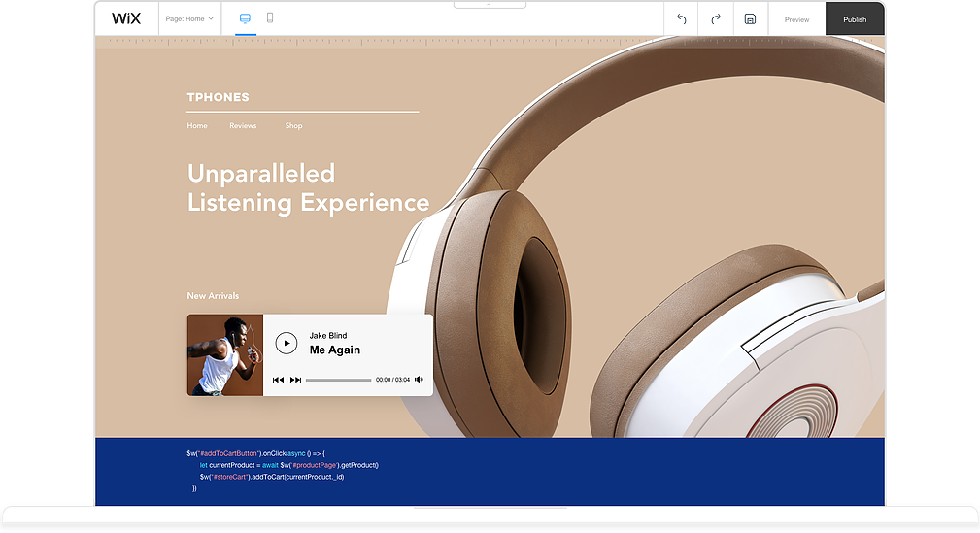Viewport: 980px width, 533px height.
Task: Open the Page: Home dropdown
Action: pyautogui.click(x=189, y=18)
